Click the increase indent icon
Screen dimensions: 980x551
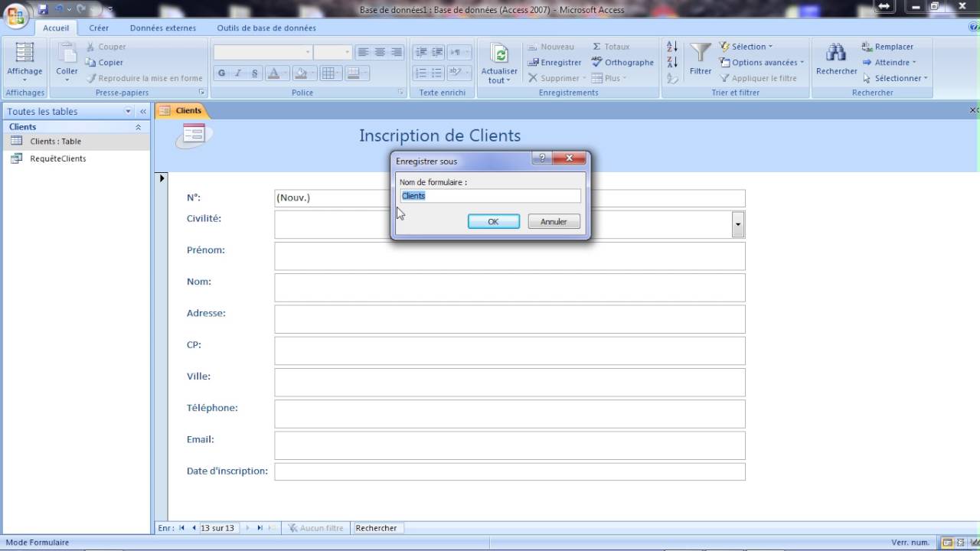click(437, 52)
